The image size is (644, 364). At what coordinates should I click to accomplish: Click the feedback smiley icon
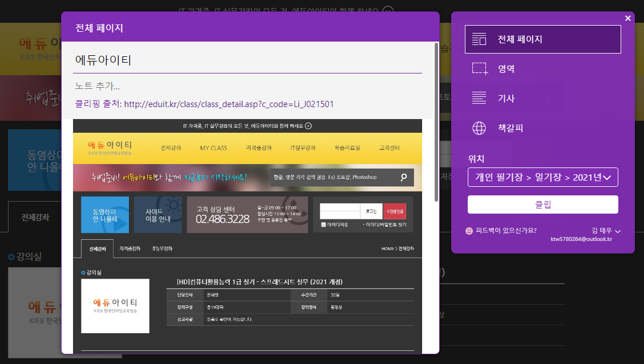469,231
